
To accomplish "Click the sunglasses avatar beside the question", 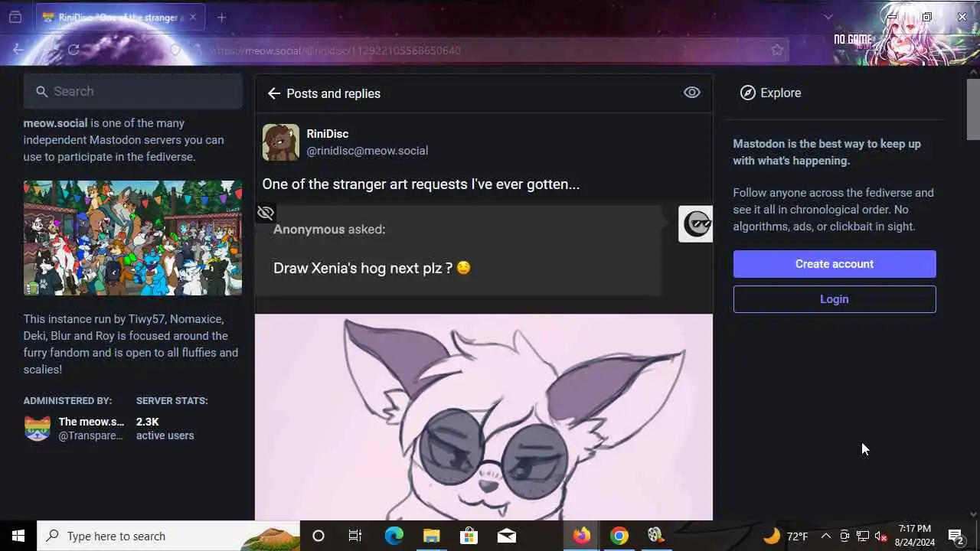I will (695, 223).
